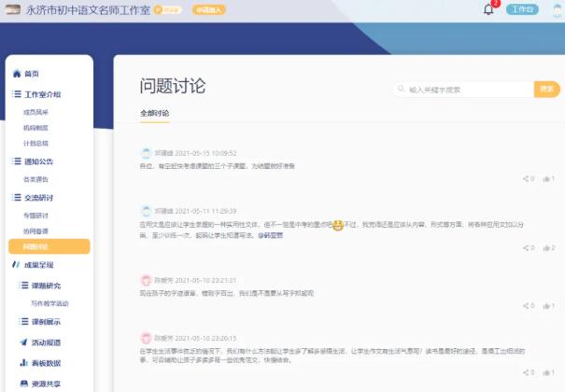The width and height of the screenshot is (565, 392).
Task: Open 专题研讨 under 交流研讨
Action: coord(36,215)
